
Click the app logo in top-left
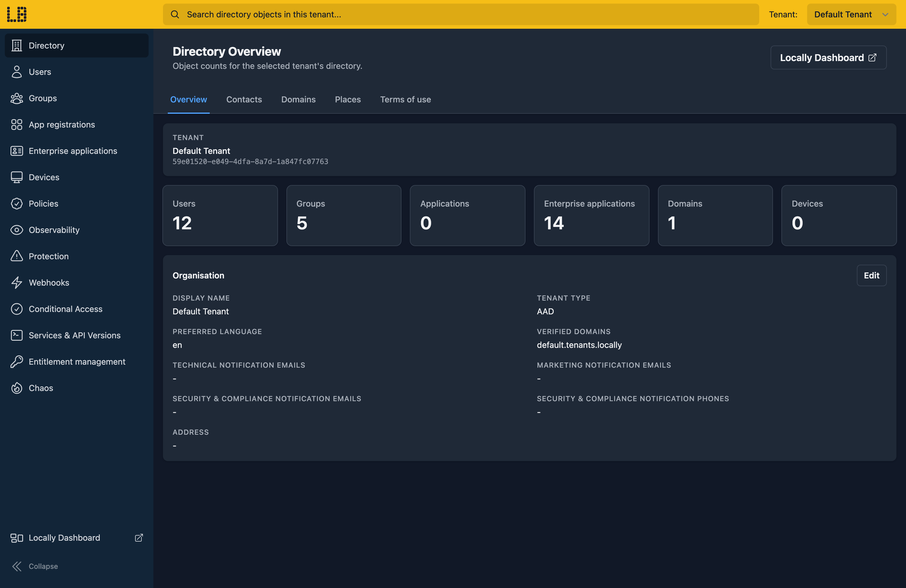pyautogui.click(x=17, y=14)
